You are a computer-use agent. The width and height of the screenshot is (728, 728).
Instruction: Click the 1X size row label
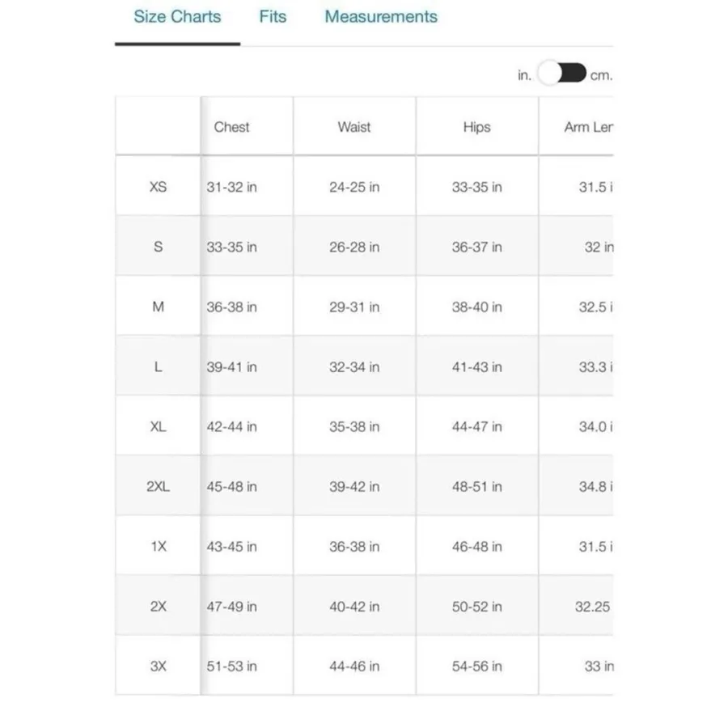[158, 547]
